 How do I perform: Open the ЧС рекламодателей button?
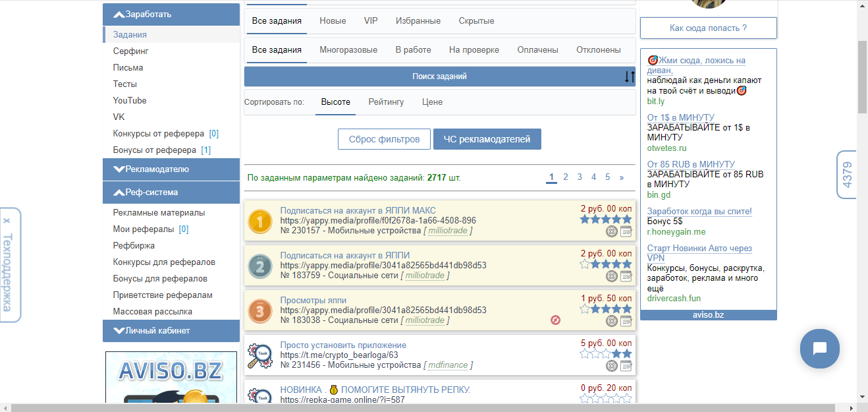pyautogui.click(x=487, y=139)
